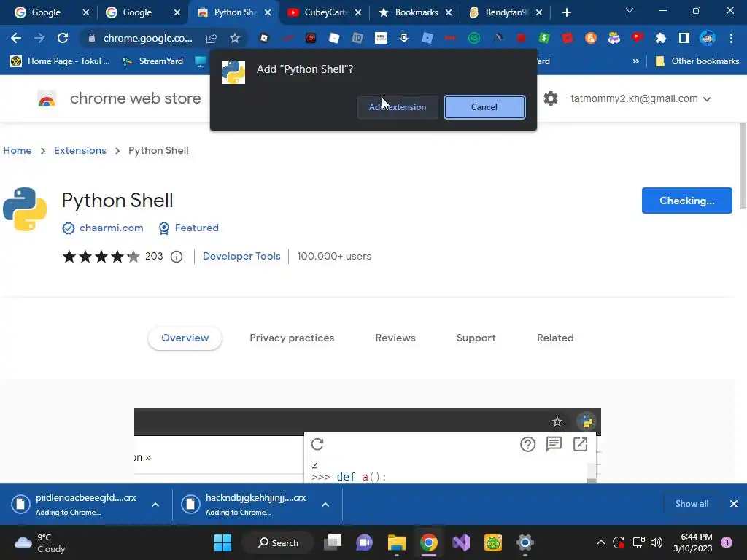Open taskbar Search
The height and width of the screenshot is (560, 747).
278,542
